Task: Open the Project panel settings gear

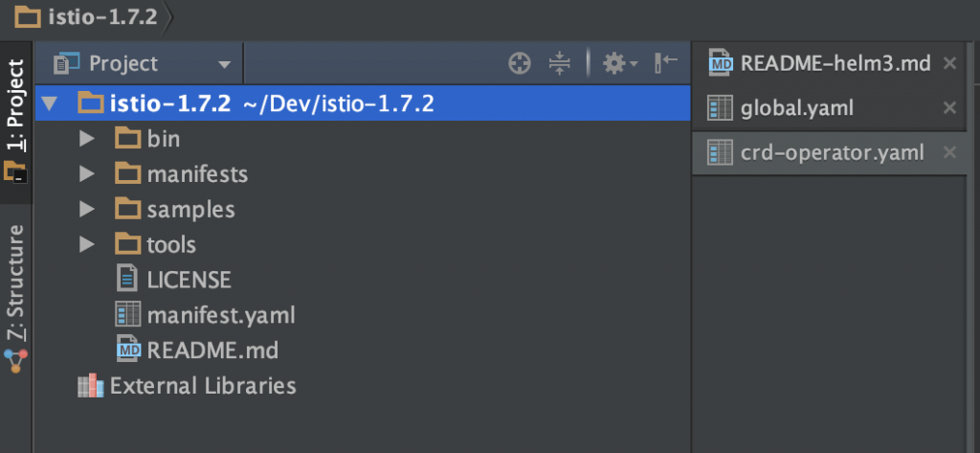Action: point(614,64)
